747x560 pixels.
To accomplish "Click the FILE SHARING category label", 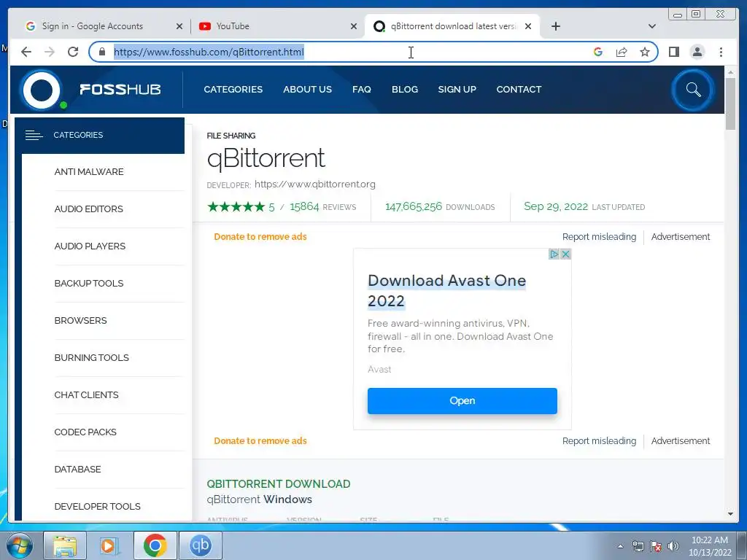I will coord(231,136).
